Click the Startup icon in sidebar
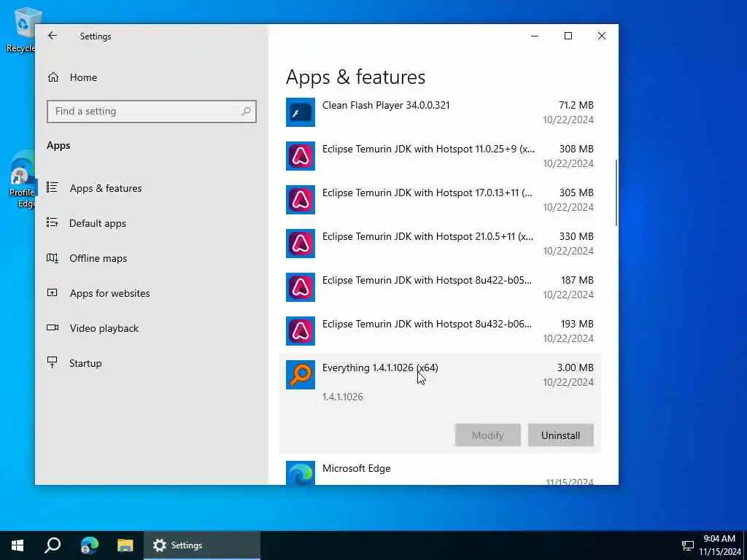Viewport: 747px width, 560px height. click(53, 362)
